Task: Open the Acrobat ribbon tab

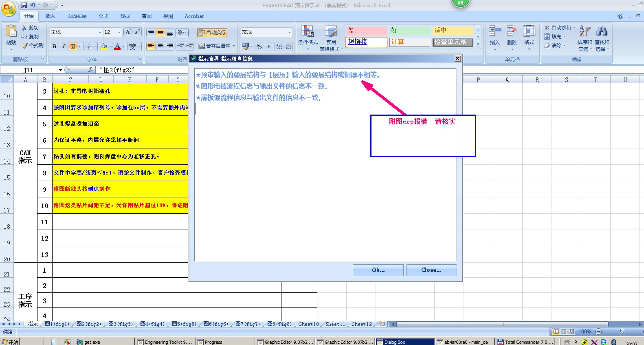Action: (x=194, y=16)
